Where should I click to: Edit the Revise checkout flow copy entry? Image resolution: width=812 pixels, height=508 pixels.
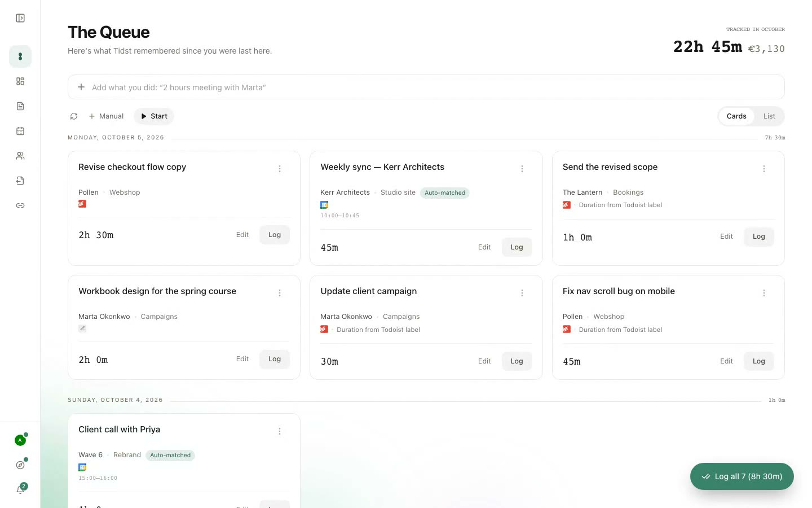242,235
